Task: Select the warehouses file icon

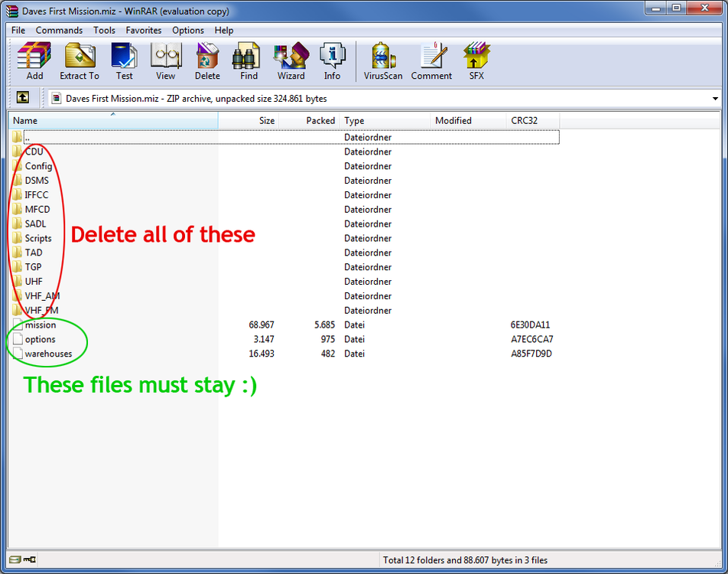Action: (18, 354)
